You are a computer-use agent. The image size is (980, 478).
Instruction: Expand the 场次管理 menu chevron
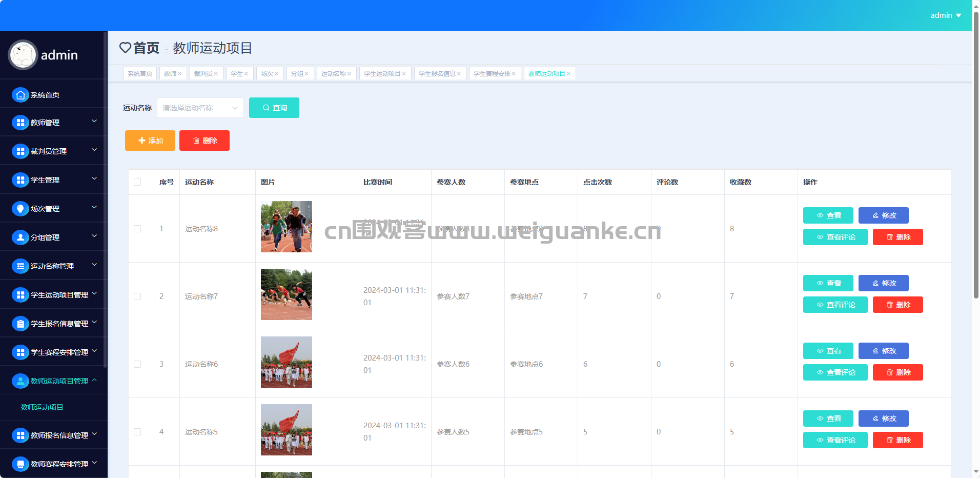[x=94, y=207]
